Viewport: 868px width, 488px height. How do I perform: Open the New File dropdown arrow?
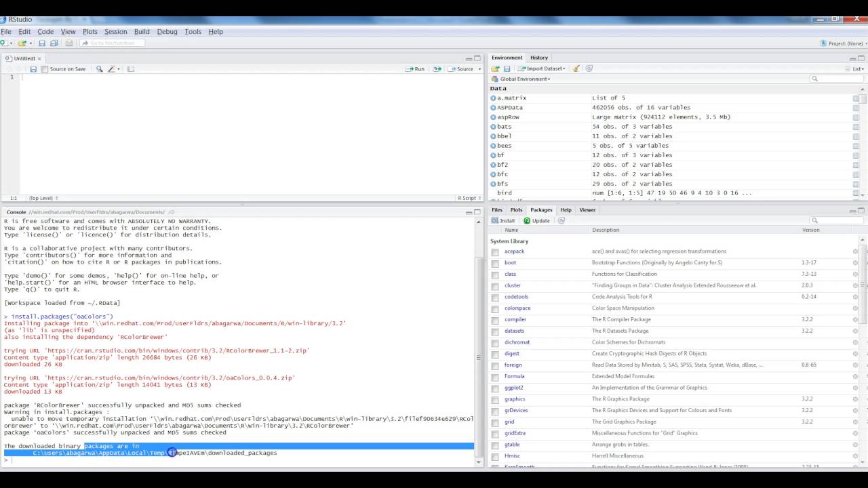(11, 43)
